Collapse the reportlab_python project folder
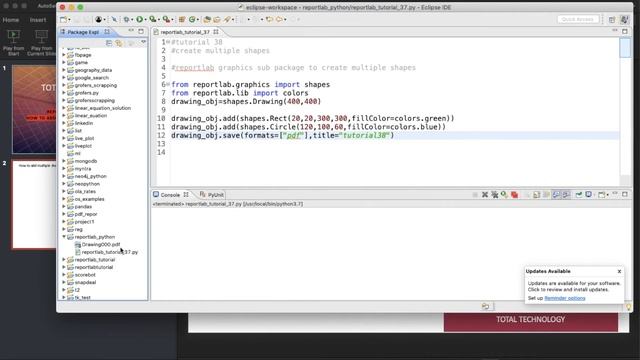This screenshot has width=640, height=360. pos(64,237)
